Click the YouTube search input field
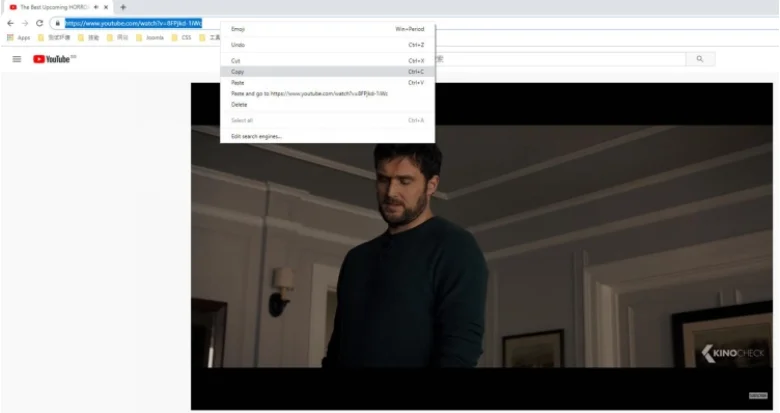 (x=560, y=59)
